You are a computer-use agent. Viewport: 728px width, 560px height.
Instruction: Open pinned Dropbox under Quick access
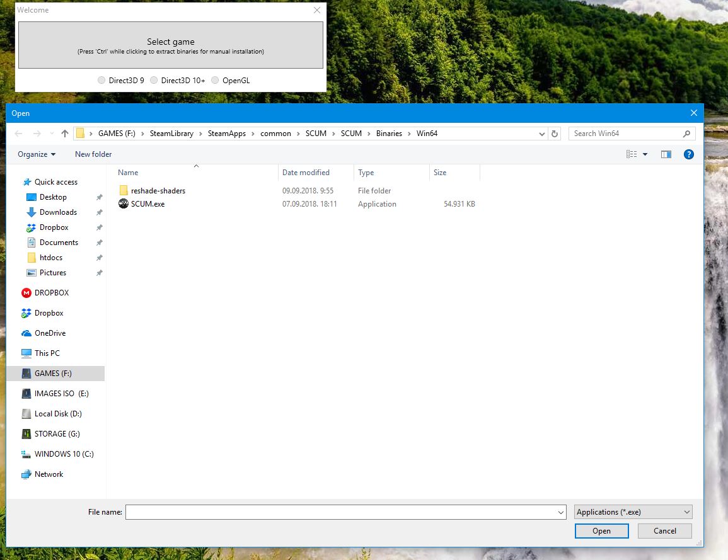coord(54,227)
